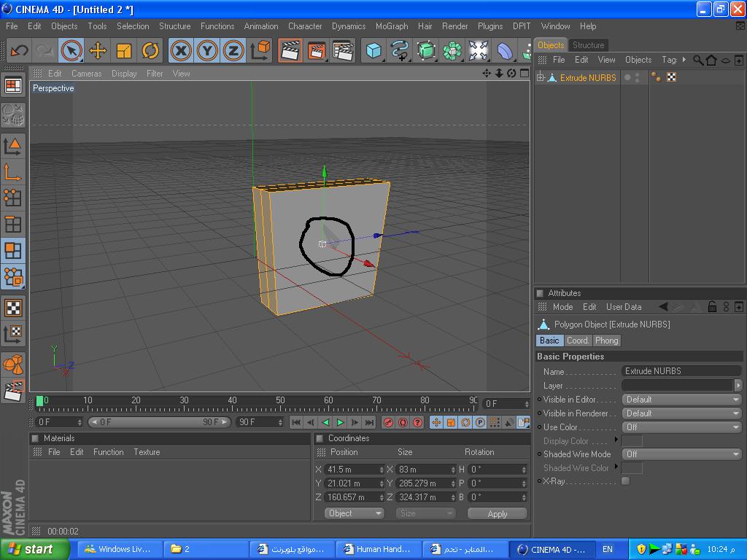The image size is (747, 560).
Task: Click the Make Object Editable icon
Action: click(13, 114)
